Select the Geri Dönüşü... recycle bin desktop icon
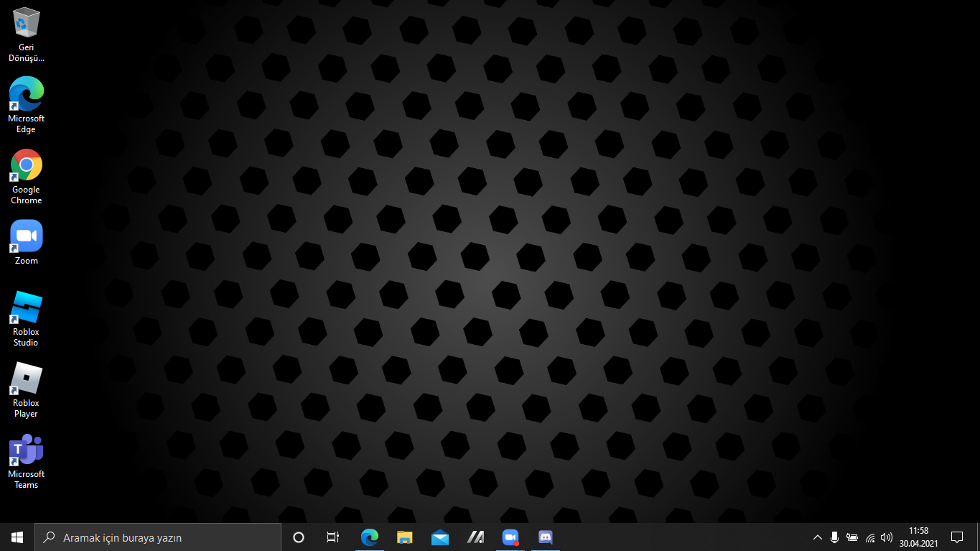The image size is (980, 551). [x=27, y=34]
